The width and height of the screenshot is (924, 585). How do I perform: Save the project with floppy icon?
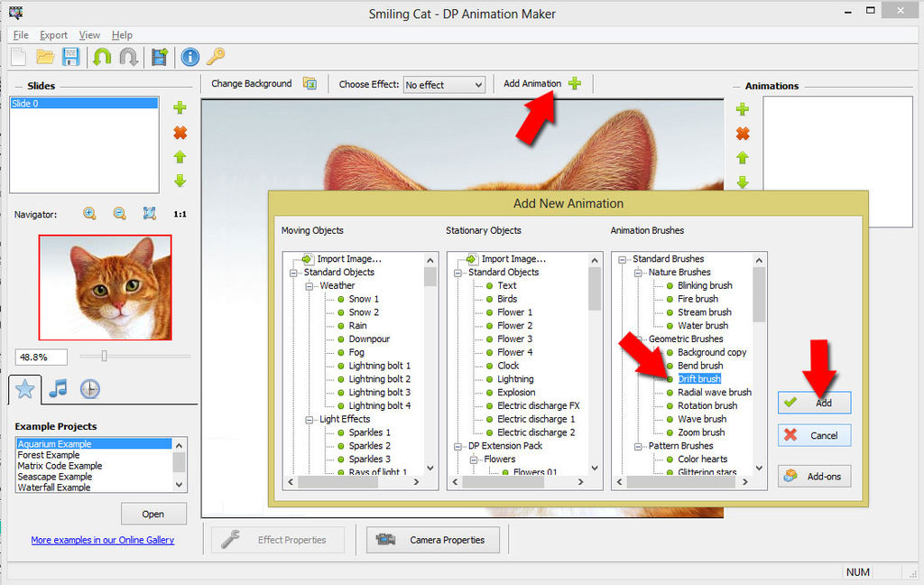coord(70,57)
